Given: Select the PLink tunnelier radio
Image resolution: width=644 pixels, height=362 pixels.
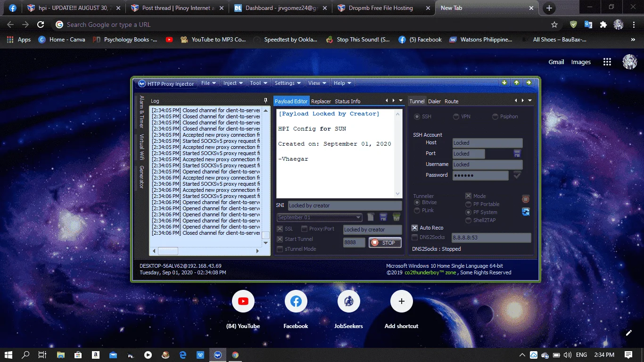Looking at the screenshot, I should click(x=417, y=210).
